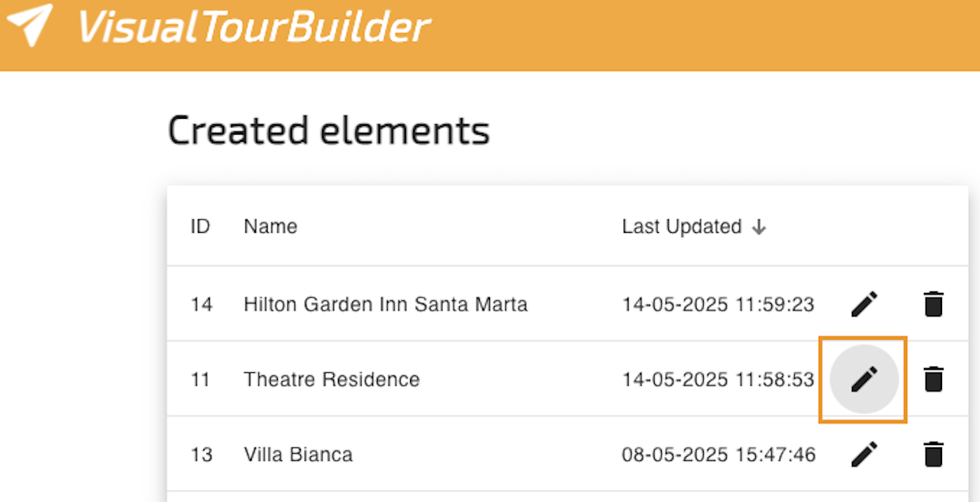
Task: Click the paper plane logo icon
Action: tap(30, 25)
